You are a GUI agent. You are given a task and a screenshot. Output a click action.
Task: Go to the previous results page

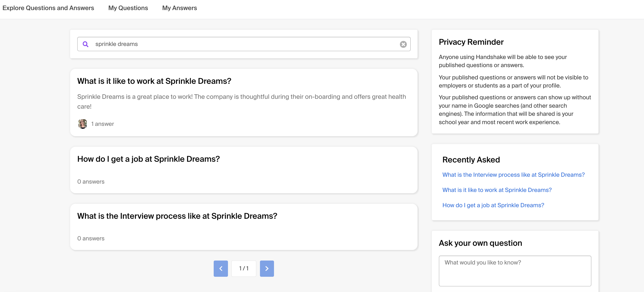coord(221,269)
